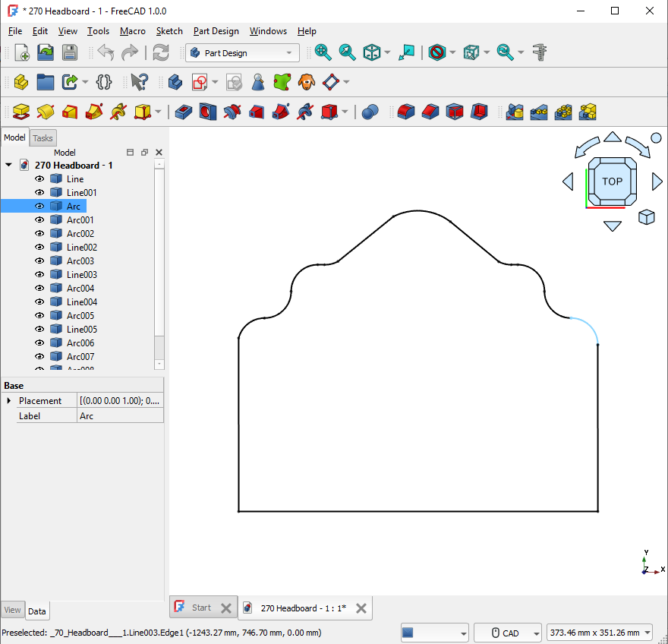Open the Edit menu
Viewport: 668px width, 644px height.
pos(40,31)
